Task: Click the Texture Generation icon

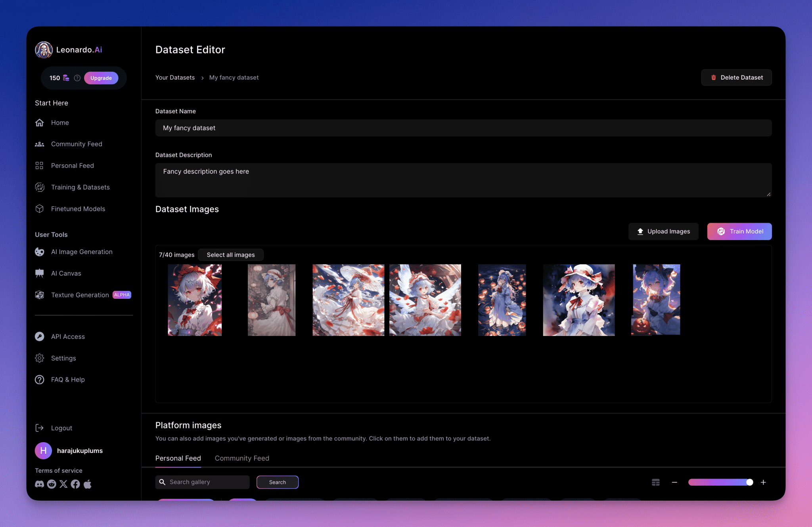Action: tap(40, 294)
